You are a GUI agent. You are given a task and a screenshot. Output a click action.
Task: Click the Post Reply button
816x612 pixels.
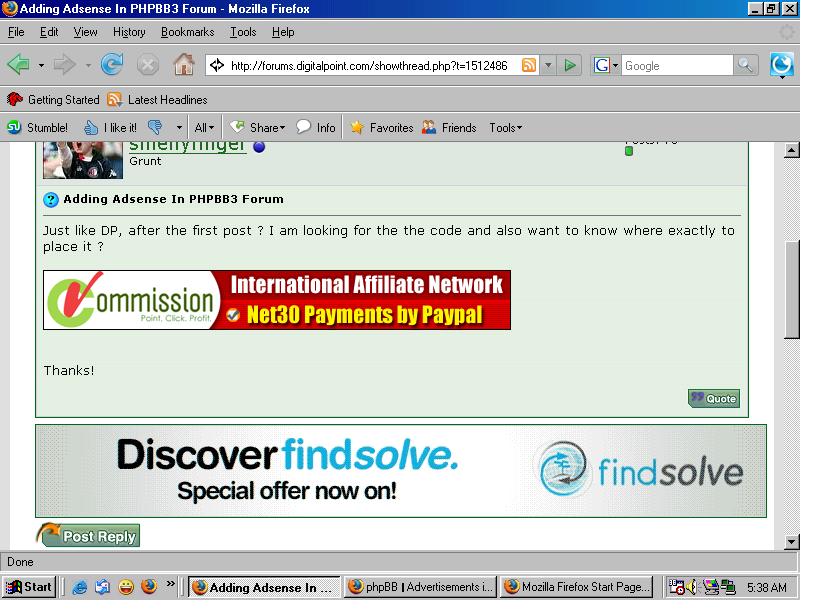click(x=88, y=535)
